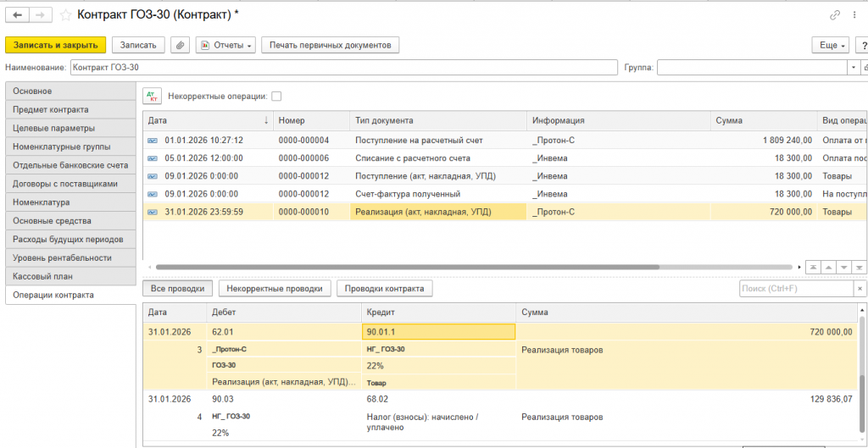
Task: Click number 0000-000010 cell
Action: click(312, 212)
